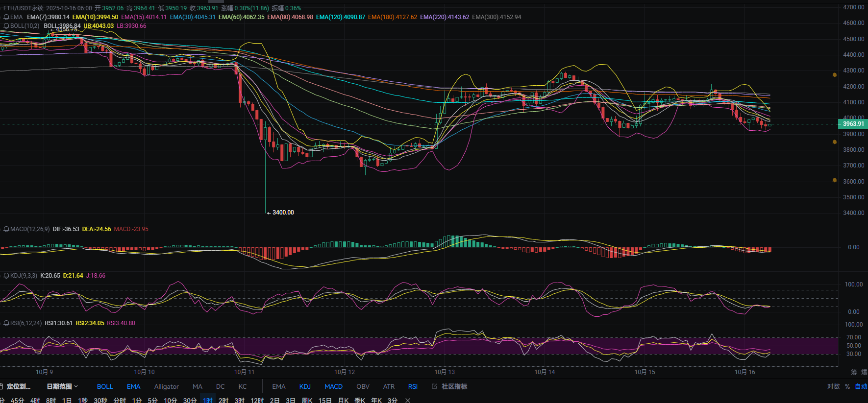Click the % percentage scale button
This screenshot has width=868, height=403.
pos(847,386)
